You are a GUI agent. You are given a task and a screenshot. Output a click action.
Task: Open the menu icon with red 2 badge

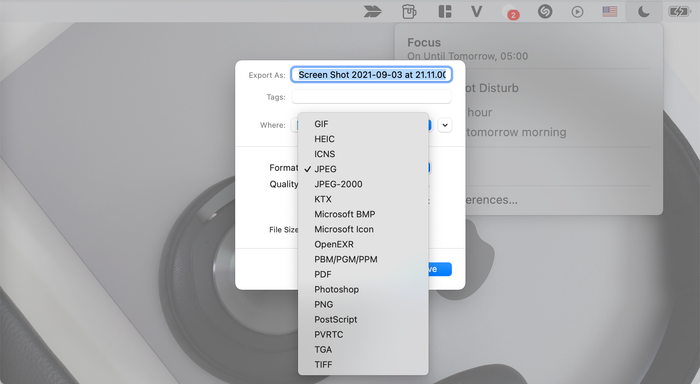pyautogui.click(x=510, y=12)
